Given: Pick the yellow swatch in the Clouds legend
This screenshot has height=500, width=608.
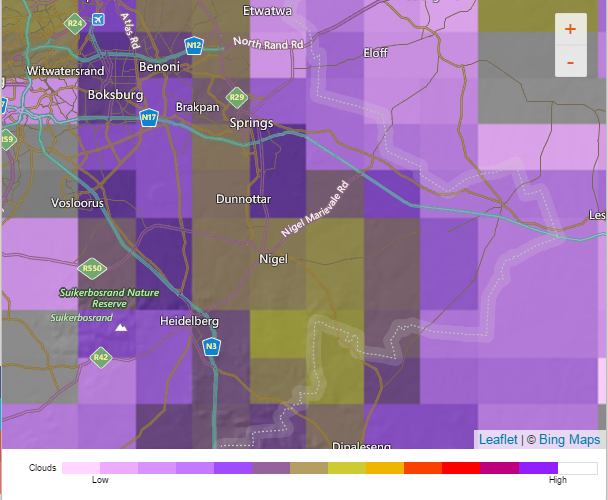Looking at the screenshot, I should (x=346, y=467).
